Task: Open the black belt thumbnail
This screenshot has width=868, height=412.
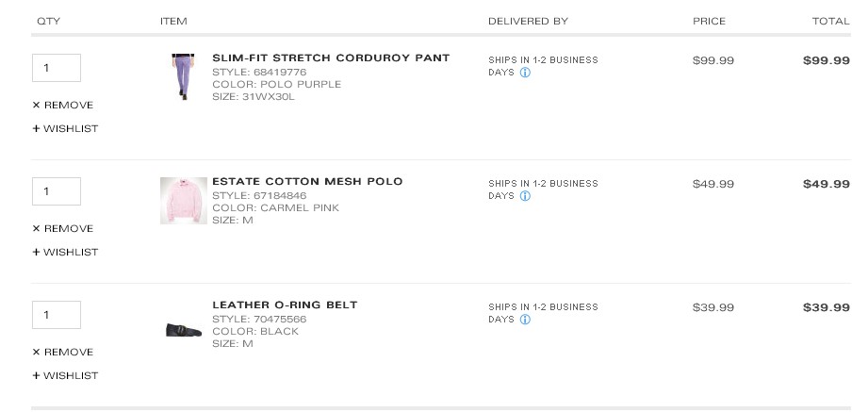Action: [x=184, y=330]
